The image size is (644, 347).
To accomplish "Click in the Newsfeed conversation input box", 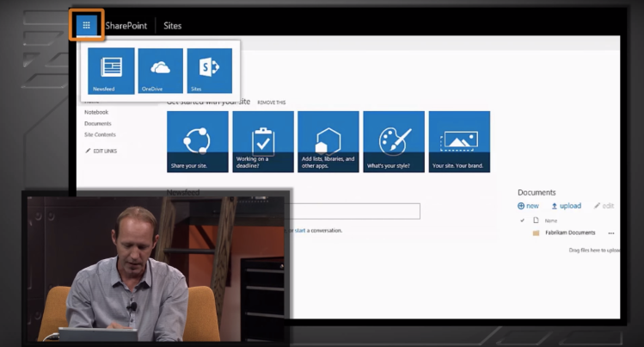I will point(353,211).
